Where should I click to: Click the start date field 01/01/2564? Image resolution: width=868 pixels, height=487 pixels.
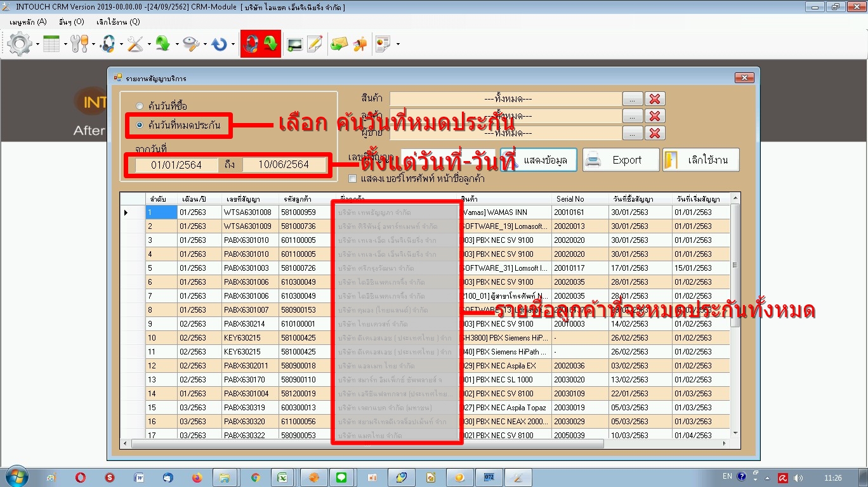(176, 165)
